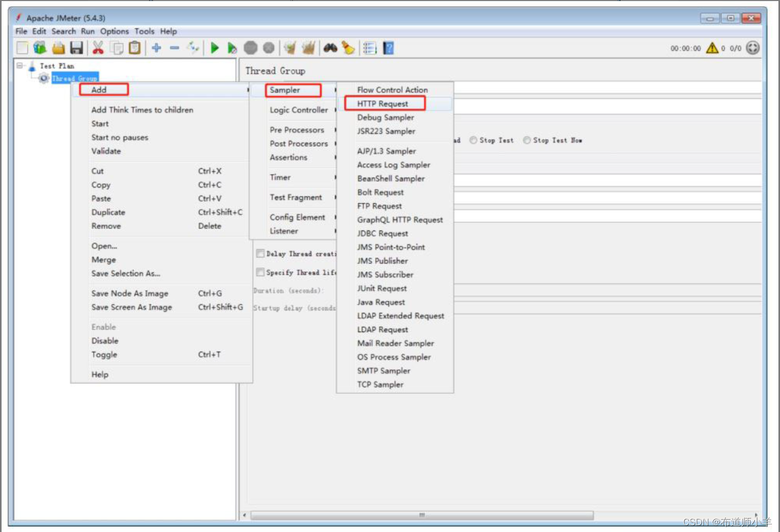
Task: Choose Duplicate in context menu
Action: tap(108, 212)
